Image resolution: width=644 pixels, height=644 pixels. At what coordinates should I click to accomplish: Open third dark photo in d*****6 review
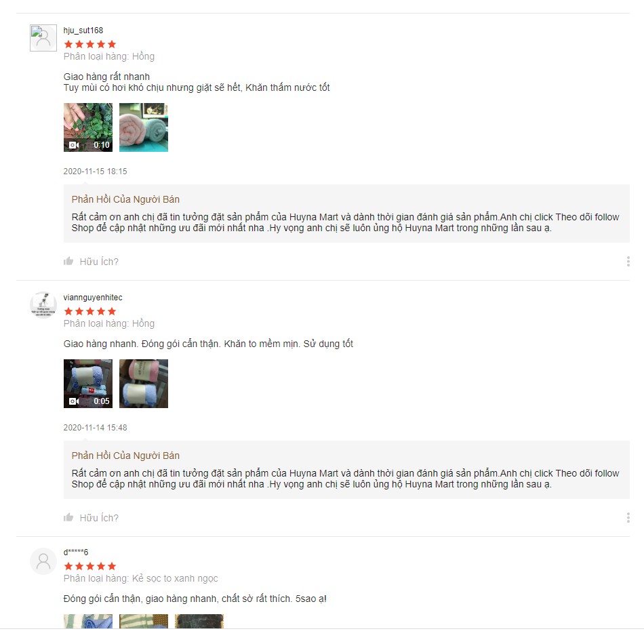[199, 621]
